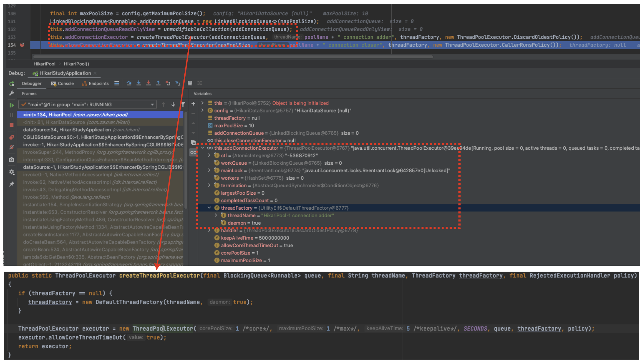Image resolution: width=644 pixels, height=363 pixels.
Task: Click the HikariPool breadcrumb
Action: coord(45,64)
